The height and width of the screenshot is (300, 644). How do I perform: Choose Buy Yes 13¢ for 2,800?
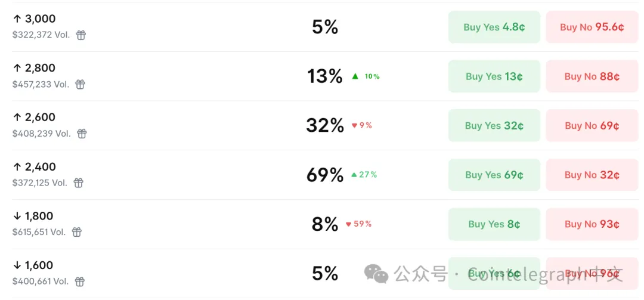[494, 76]
